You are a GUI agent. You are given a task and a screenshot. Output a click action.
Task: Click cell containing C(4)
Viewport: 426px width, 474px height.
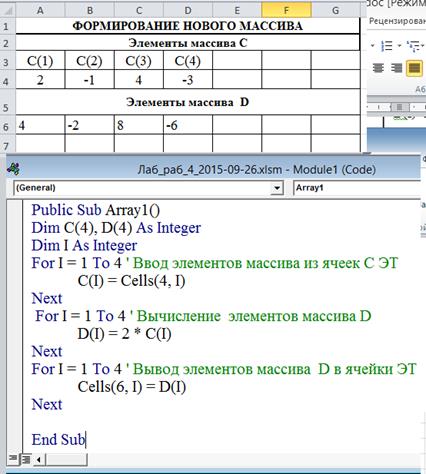[188, 61]
